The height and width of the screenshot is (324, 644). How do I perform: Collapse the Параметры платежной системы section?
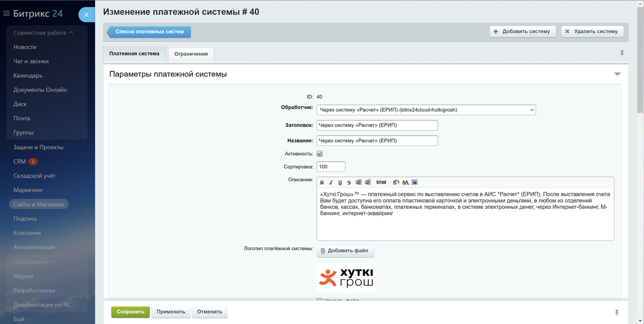point(617,74)
